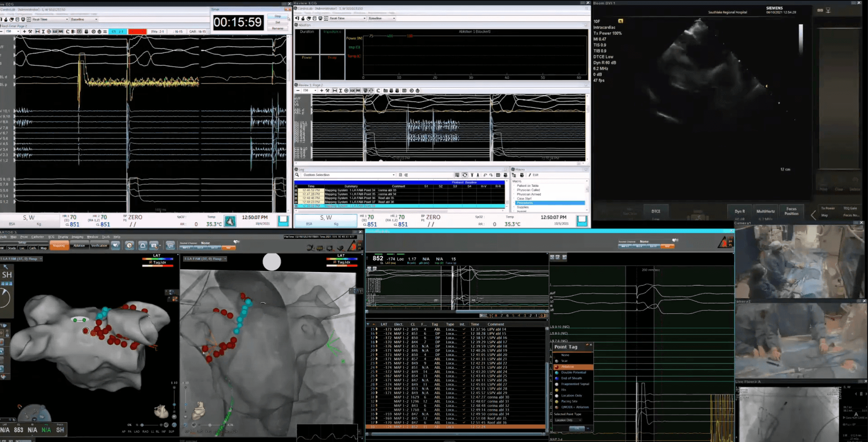Open the Display menu in CARTO 3

pyautogui.click(x=63, y=237)
